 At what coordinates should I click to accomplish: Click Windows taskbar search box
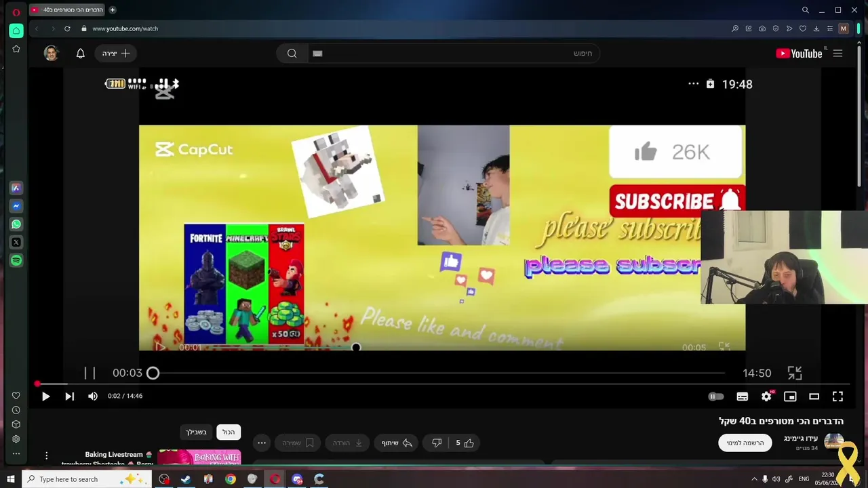pos(87,479)
